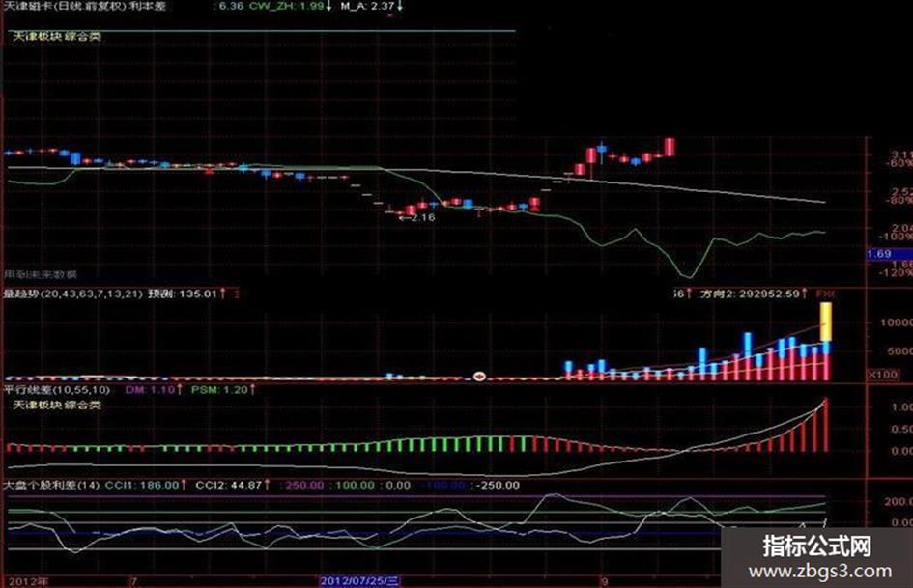Select the blue 1.69 price tag on axis
913x588 pixels.
click(x=889, y=254)
